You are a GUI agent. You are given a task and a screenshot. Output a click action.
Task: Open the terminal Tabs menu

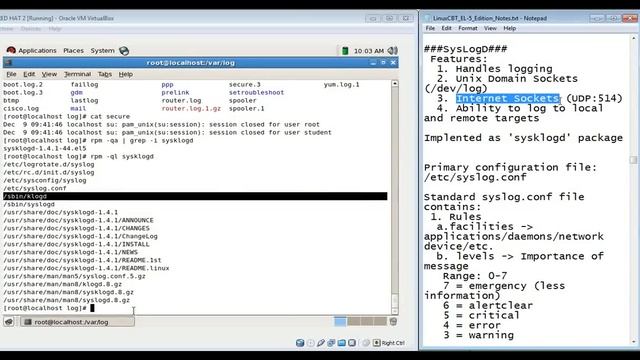point(104,74)
